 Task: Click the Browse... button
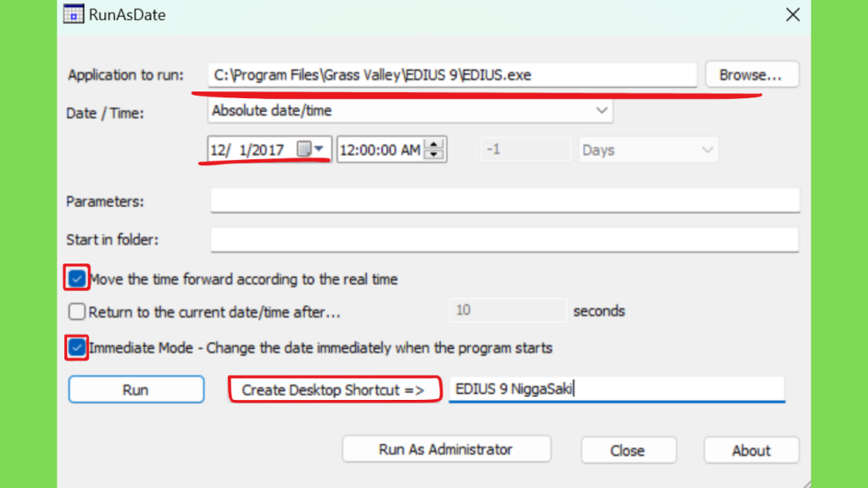pyautogui.click(x=752, y=75)
